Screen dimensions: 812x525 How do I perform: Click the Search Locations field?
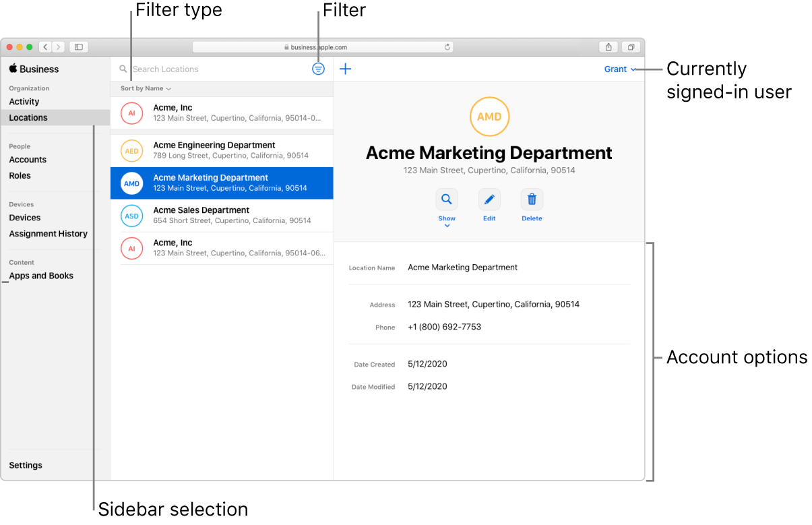216,69
